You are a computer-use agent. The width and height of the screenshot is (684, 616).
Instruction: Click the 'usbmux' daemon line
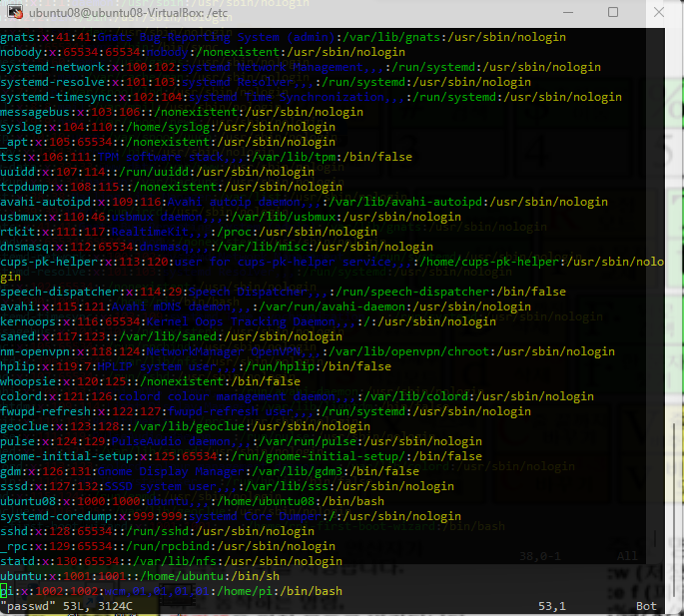point(231,217)
